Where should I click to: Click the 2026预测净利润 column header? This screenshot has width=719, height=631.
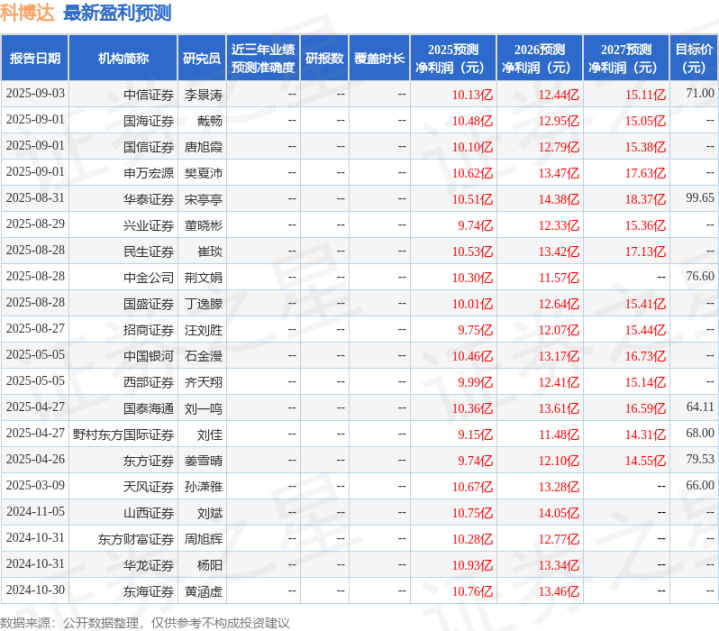pyautogui.click(x=540, y=58)
